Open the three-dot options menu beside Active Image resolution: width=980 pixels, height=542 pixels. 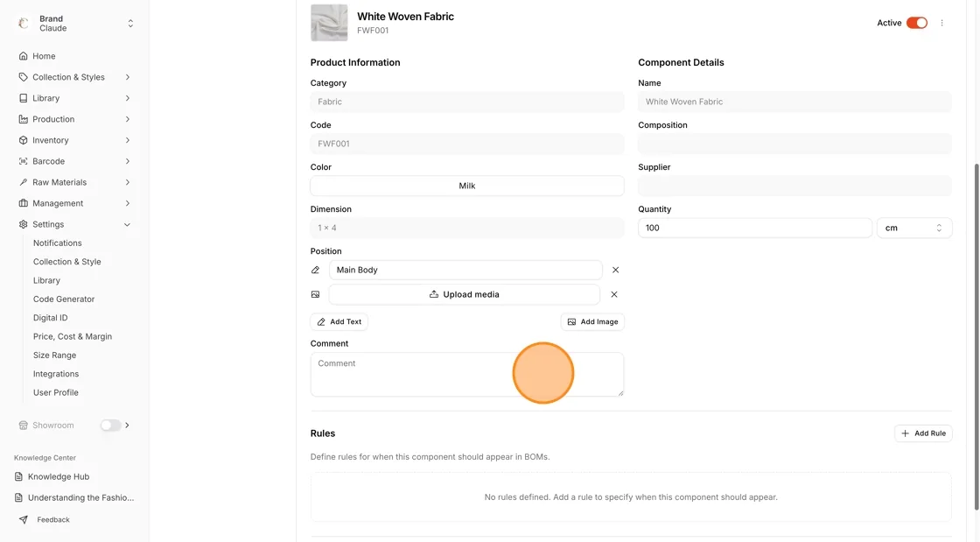[941, 23]
